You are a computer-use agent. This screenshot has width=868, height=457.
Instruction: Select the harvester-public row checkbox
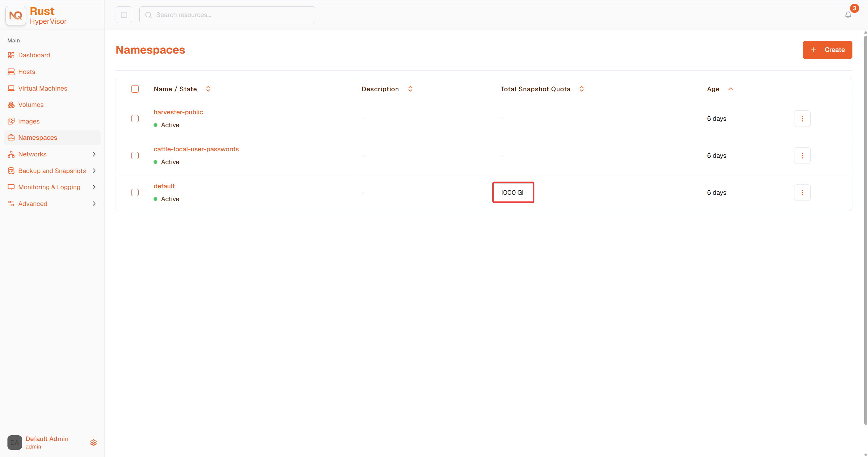click(x=135, y=119)
